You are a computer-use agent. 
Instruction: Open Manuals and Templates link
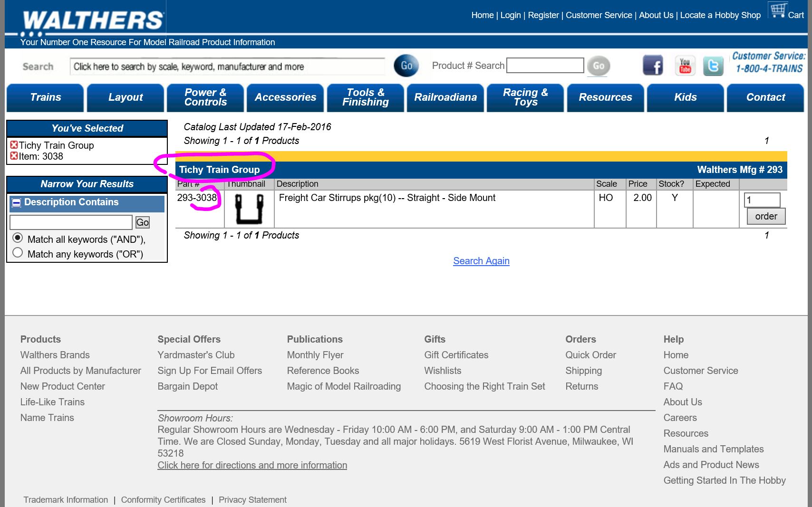click(713, 449)
